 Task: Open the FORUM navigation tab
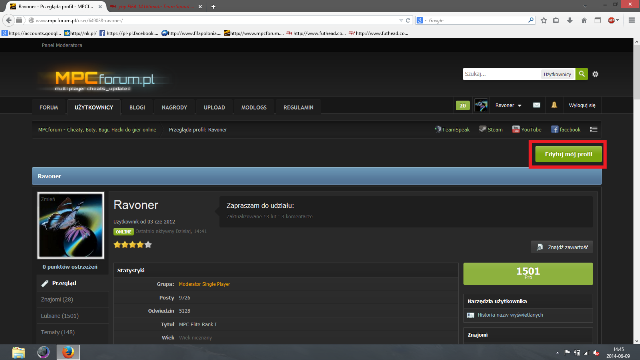point(49,107)
